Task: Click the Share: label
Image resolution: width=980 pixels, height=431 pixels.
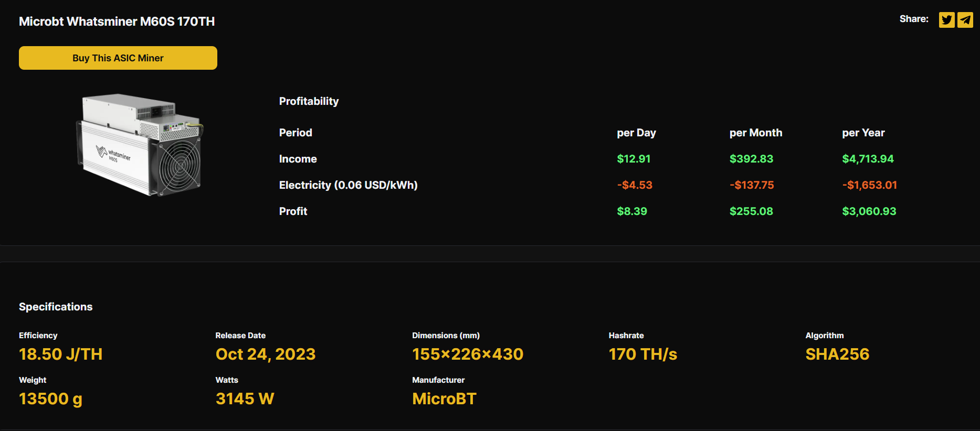Action: coord(914,19)
